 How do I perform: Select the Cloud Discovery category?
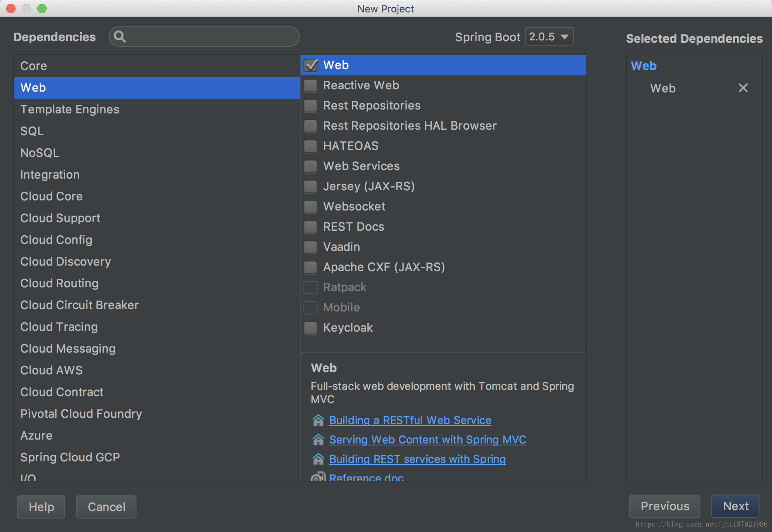157,262
